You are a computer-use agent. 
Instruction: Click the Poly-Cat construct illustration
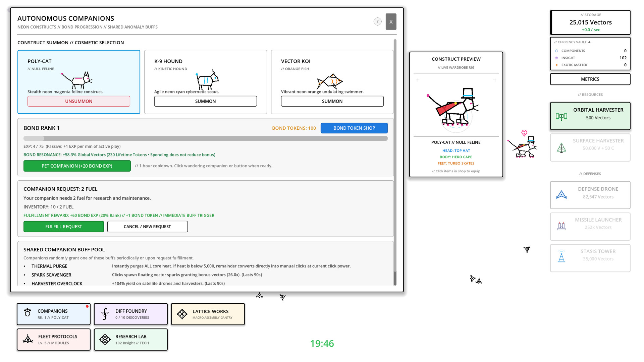(x=77, y=80)
